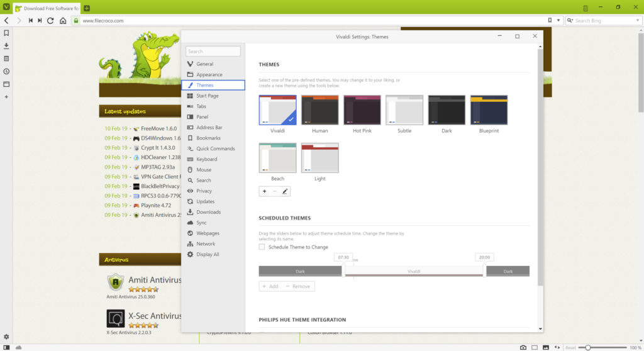Open Start Page settings section

(x=213, y=96)
